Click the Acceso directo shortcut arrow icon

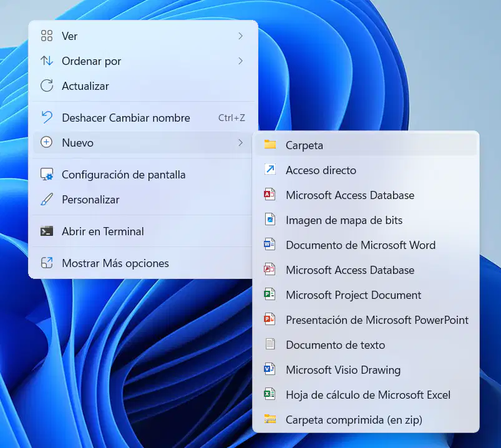[270, 169]
